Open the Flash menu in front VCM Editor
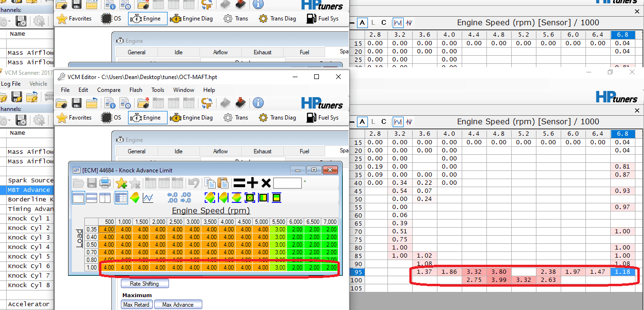The width and height of the screenshot is (644, 310). pos(136,90)
